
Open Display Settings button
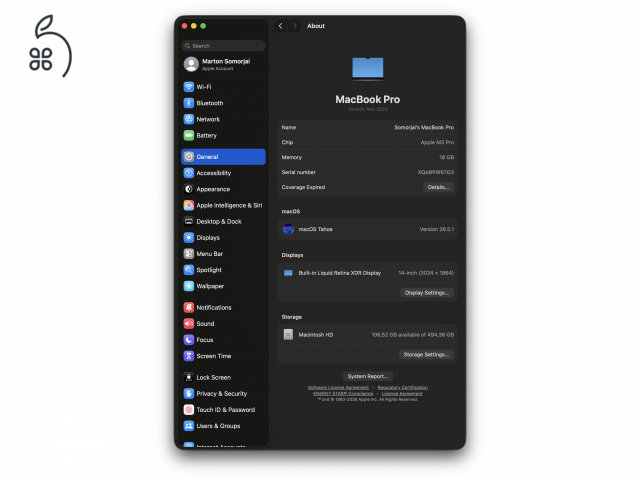coord(427,293)
